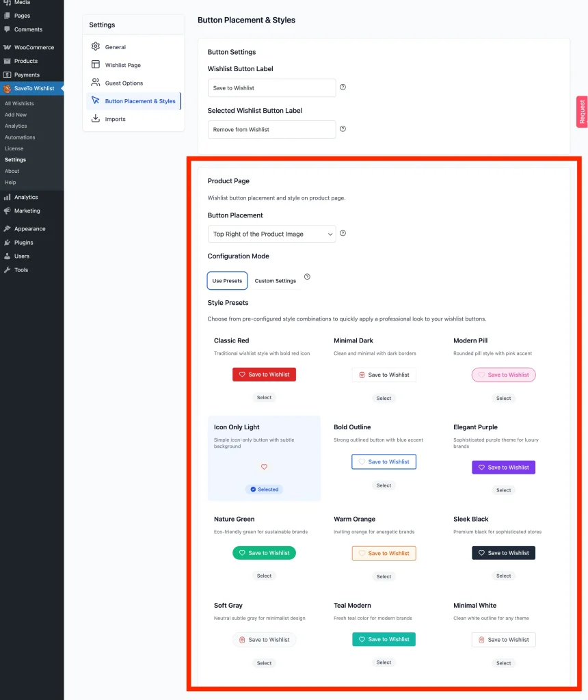Select the Sleek Black preset
Image resolution: width=588 pixels, height=700 pixels.
[x=504, y=576]
